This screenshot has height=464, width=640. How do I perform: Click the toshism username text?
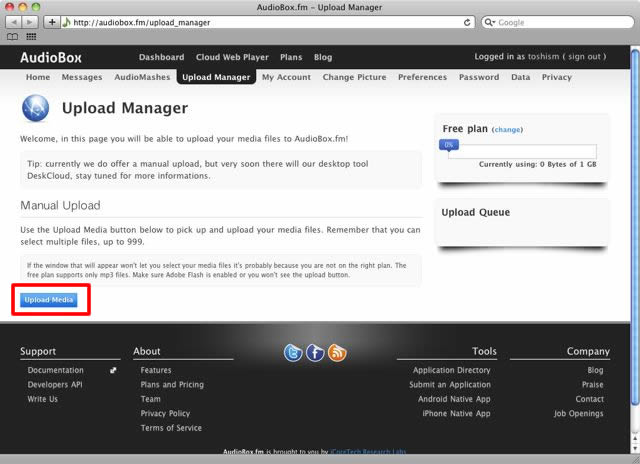coord(543,57)
